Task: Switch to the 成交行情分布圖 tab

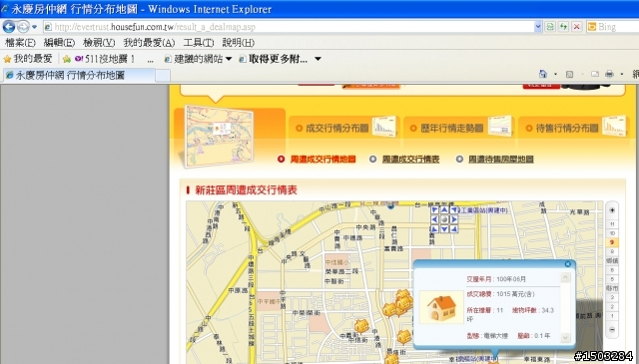Action: (x=344, y=128)
